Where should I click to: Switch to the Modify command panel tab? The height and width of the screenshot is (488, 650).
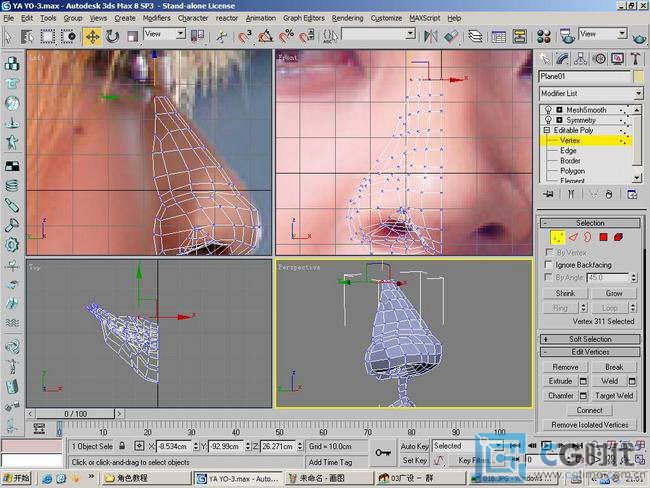(x=563, y=59)
